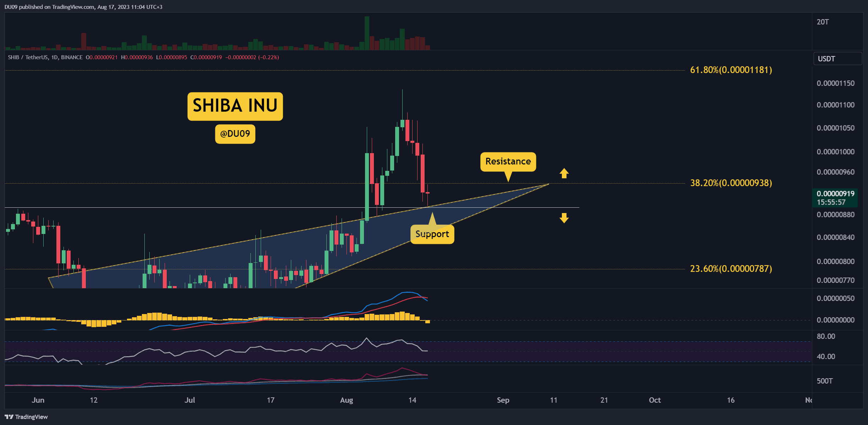This screenshot has height=425, width=868.
Task: Click the Resistance callout label
Action: (x=508, y=162)
